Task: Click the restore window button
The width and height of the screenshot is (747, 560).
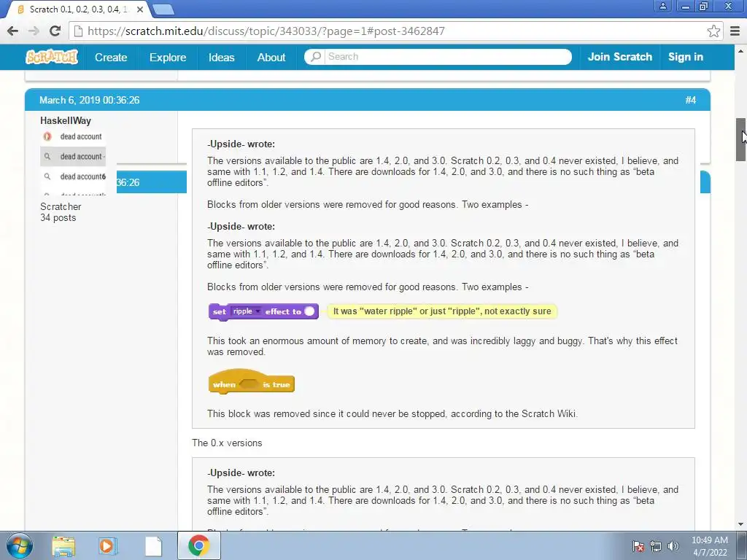Action: tap(704, 6)
